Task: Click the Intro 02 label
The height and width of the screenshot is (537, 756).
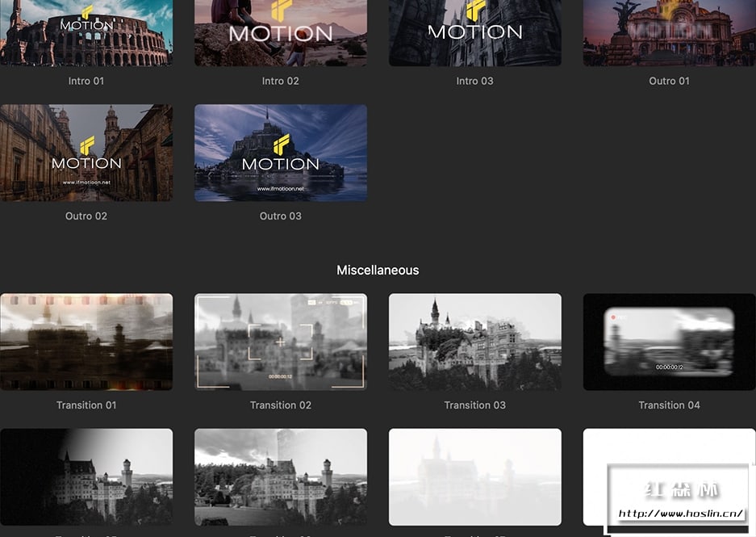Action: [x=281, y=81]
